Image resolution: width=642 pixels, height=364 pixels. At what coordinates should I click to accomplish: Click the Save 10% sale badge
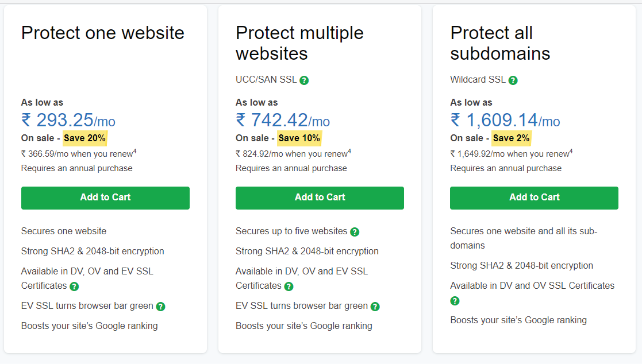(299, 138)
